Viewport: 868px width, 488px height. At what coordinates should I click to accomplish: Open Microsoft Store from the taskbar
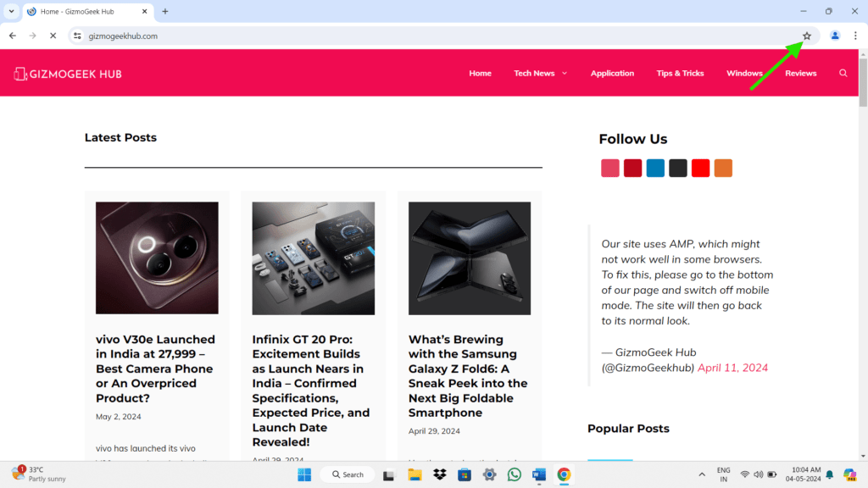coord(465,474)
